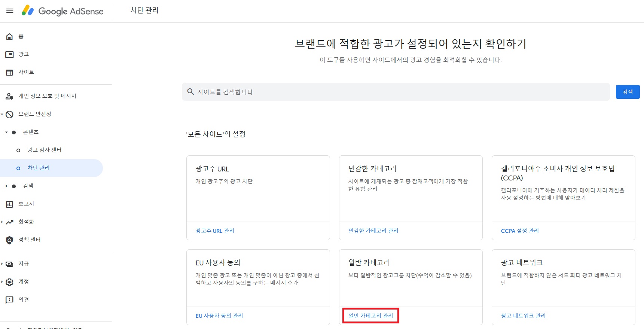
Task: Open 광고주 URL 관리 link
Action: (x=215, y=231)
